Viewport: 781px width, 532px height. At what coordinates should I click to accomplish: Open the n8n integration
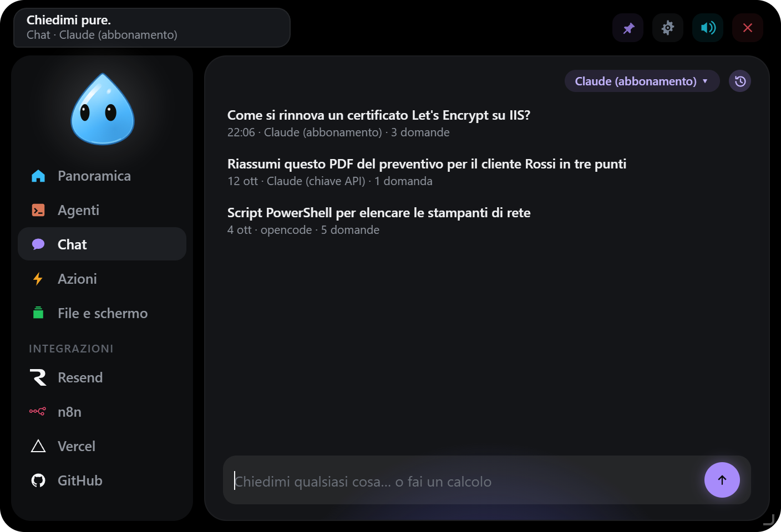[102, 412]
